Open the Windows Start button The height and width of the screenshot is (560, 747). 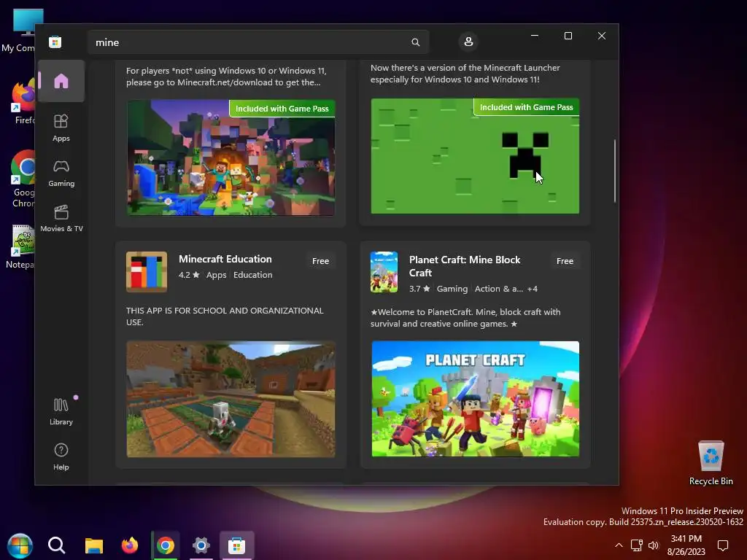pyautogui.click(x=20, y=545)
